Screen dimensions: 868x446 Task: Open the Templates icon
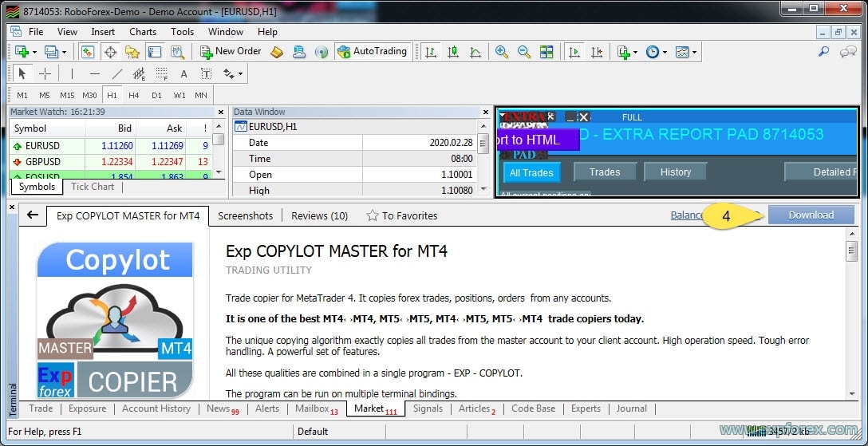tap(682, 52)
